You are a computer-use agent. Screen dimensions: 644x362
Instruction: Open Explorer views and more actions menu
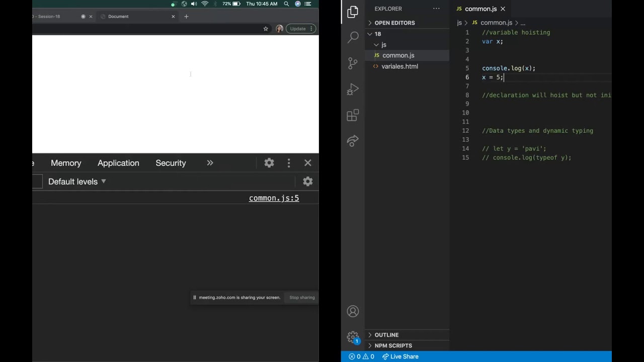click(x=436, y=9)
